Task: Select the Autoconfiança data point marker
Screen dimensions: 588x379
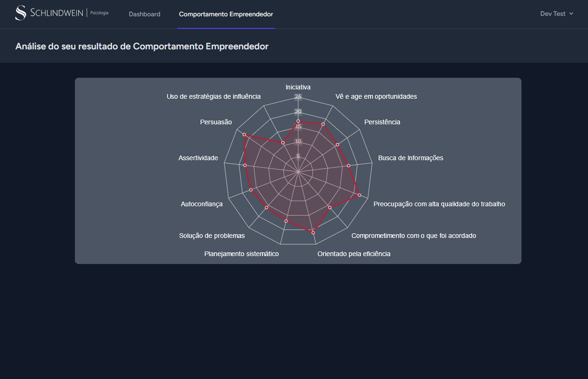Action: coord(251,189)
